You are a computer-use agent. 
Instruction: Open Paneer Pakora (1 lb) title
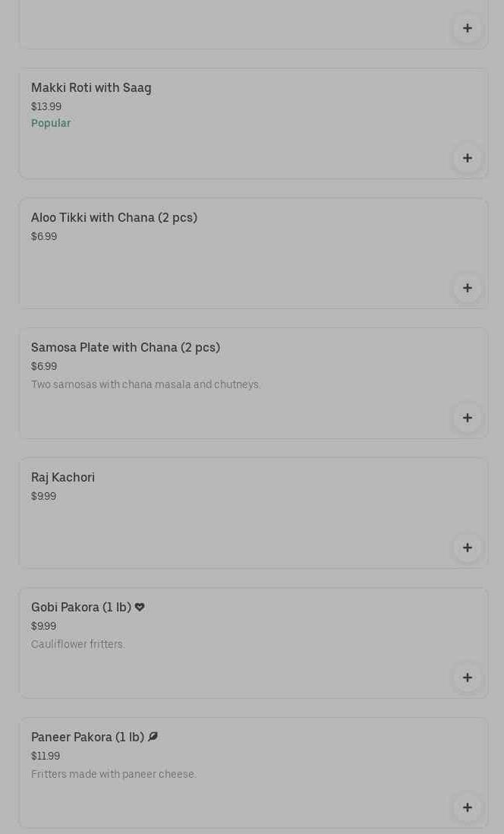coord(87,738)
